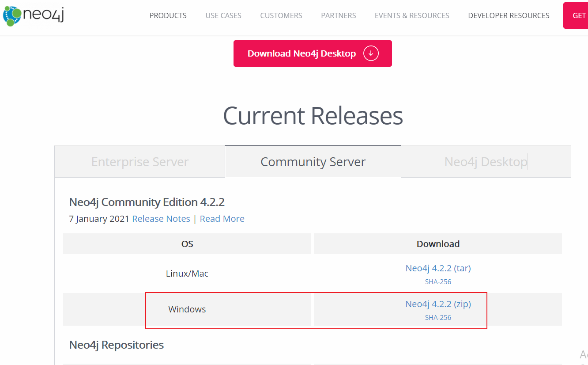Open the SHA-256 link under the tar download
Screen dimensions: 588x365
click(438, 281)
